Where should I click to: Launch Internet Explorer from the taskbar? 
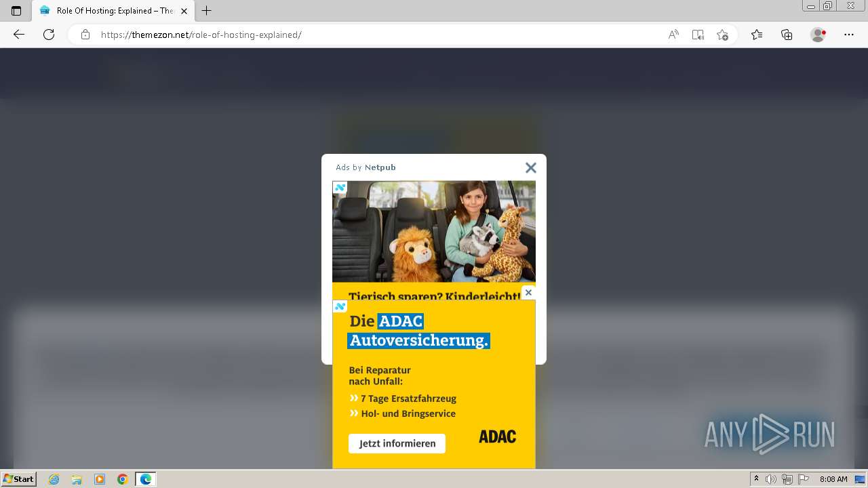[54, 479]
